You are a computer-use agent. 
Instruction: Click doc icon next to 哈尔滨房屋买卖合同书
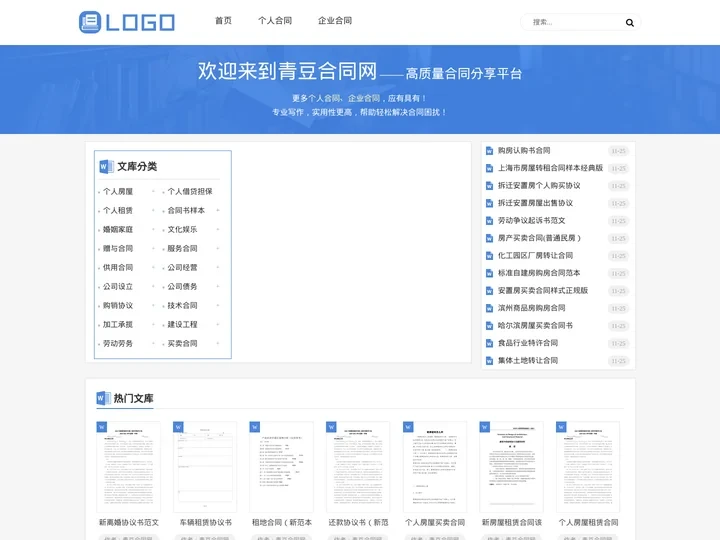[489, 326]
